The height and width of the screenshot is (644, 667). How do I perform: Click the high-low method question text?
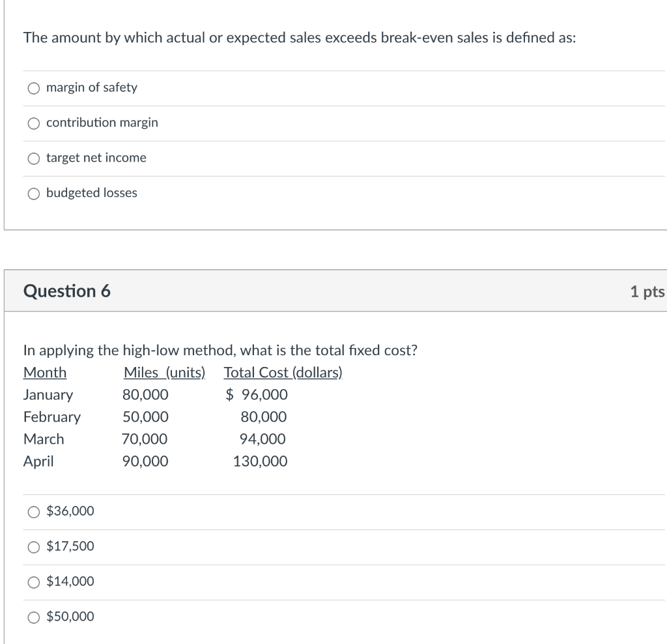(220, 350)
